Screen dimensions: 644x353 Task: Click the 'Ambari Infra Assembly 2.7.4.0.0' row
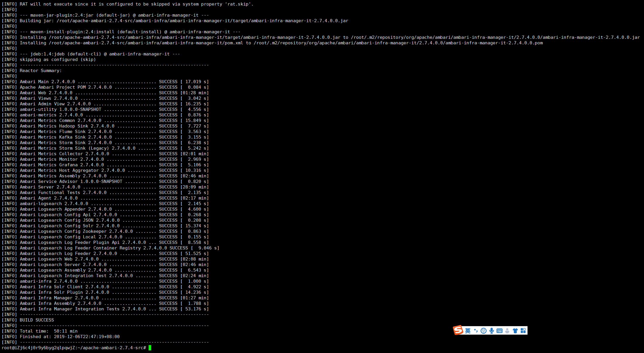105,303
